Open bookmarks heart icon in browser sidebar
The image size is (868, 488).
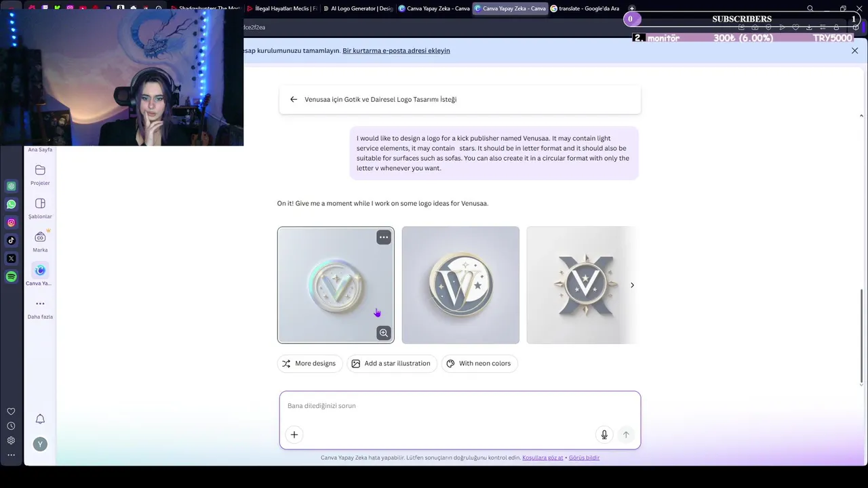11,411
